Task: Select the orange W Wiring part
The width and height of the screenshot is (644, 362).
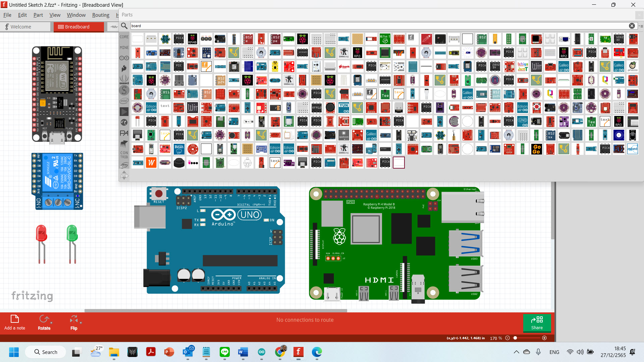Action: coord(151,163)
